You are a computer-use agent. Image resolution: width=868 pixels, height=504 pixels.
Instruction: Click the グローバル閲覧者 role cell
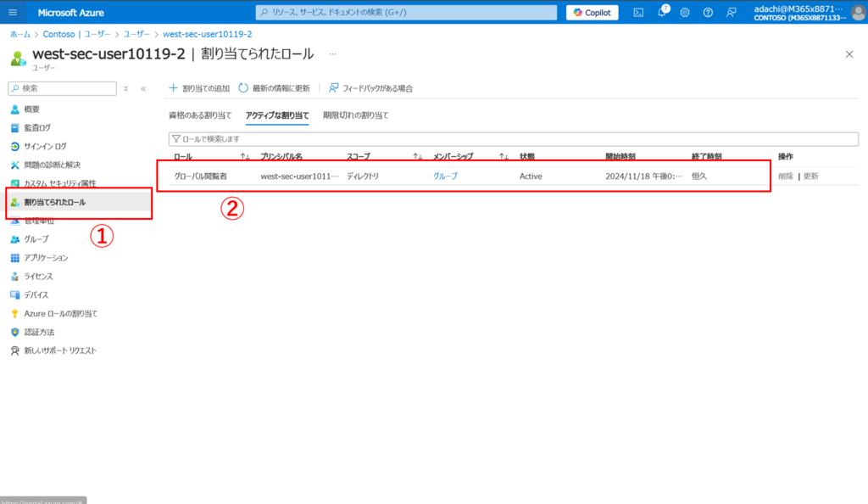coord(200,176)
